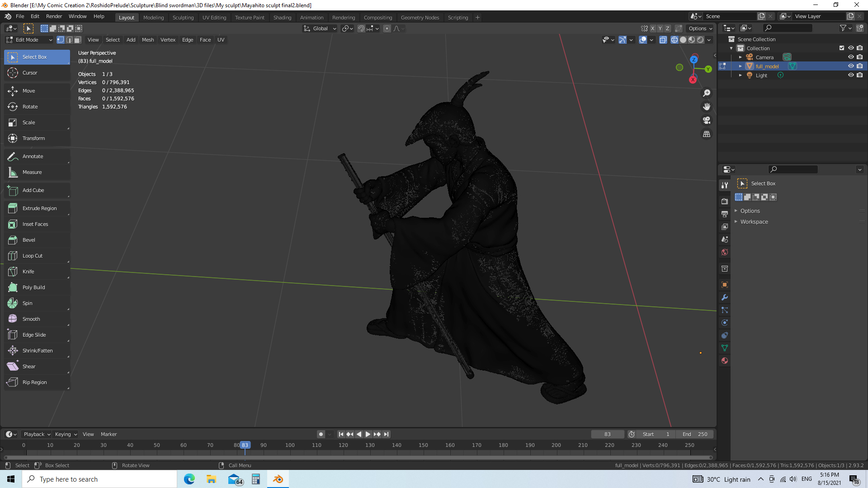Open Material properties tab
The height and width of the screenshot is (488, 868).
click(725, 361)
